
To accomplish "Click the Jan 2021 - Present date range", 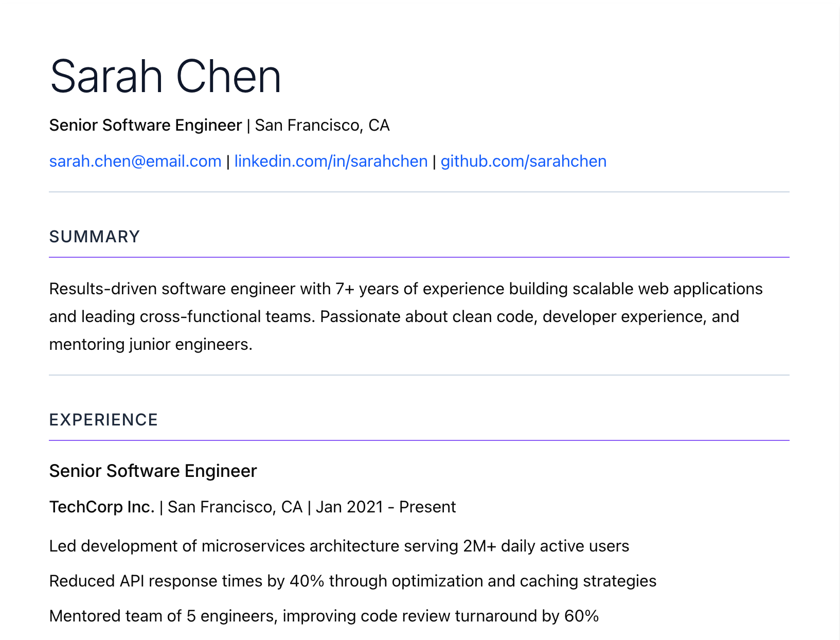I will [385, 507].
